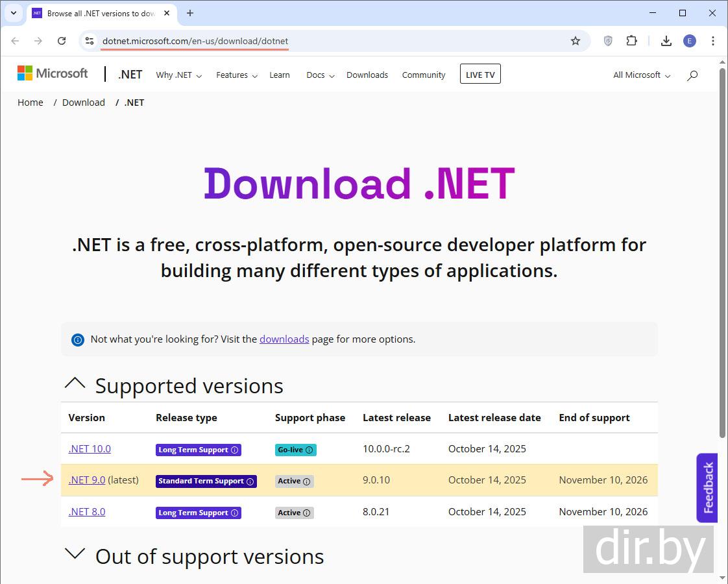
Task: Click the LIVE TV button
Action: pyautogui.click(x=479, y=75)
